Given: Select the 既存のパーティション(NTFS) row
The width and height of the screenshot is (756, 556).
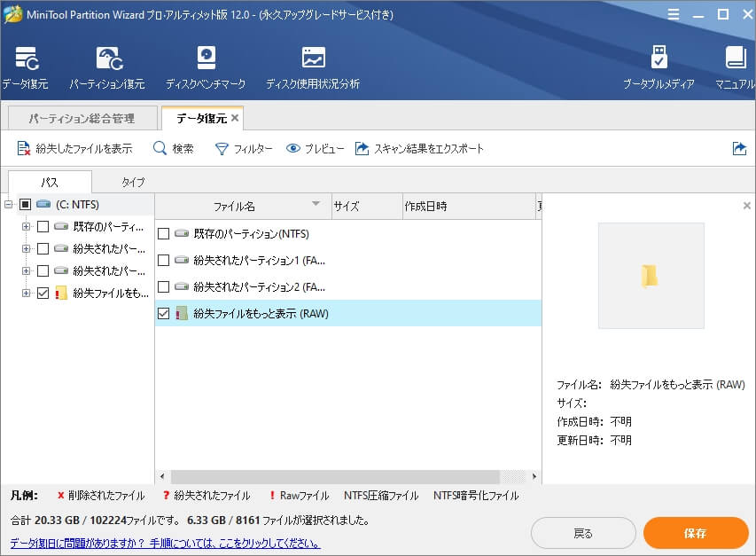Looking at the screenshot, I should [348, 234].
